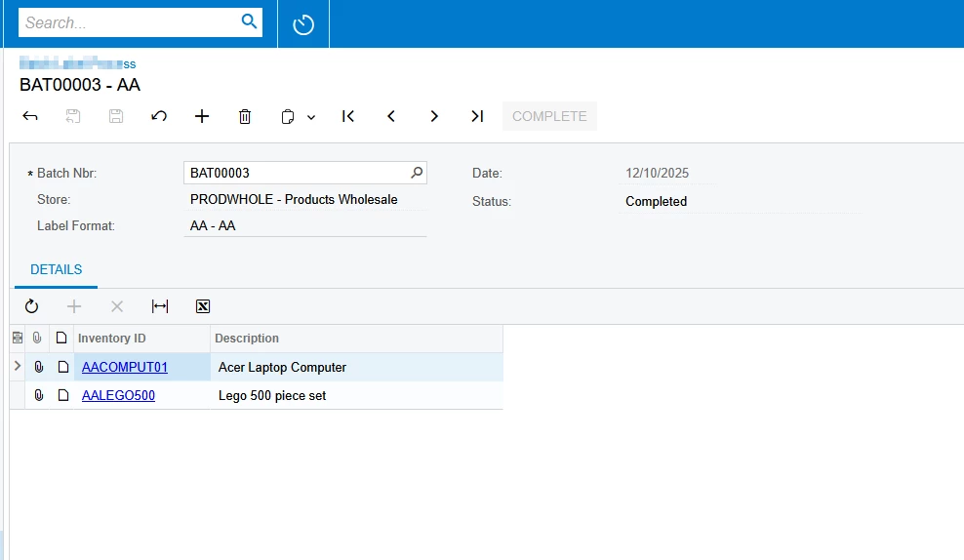Go to the next record
Screen dimensions: 964x560
(434, 116)
